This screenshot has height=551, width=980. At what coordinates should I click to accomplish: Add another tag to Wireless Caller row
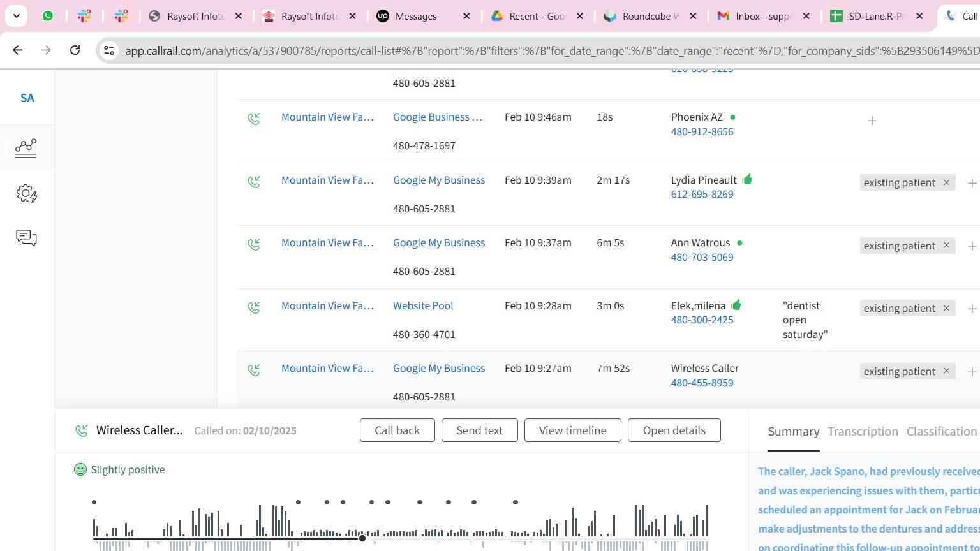pos(972,372)
